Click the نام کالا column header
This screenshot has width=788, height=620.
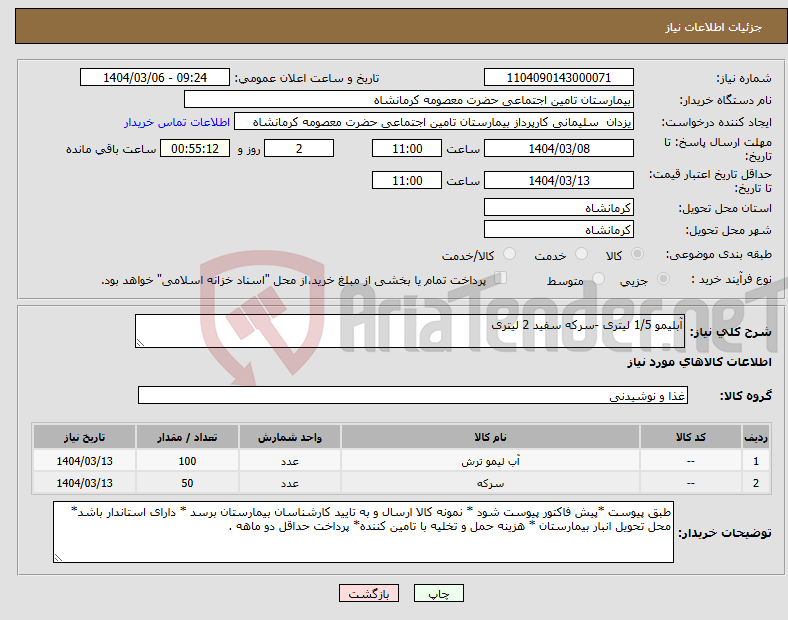[490, 437]
